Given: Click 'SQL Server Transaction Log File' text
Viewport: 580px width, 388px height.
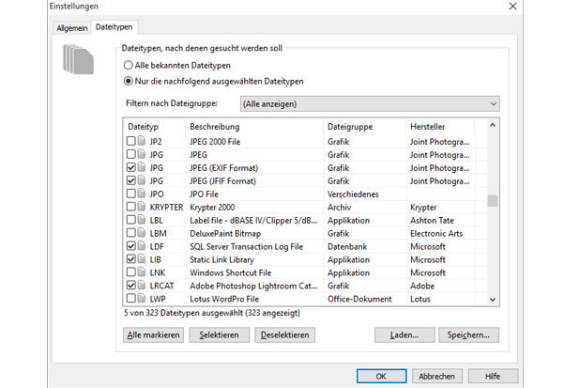Looking at the screenshot, I should [246, 246].
